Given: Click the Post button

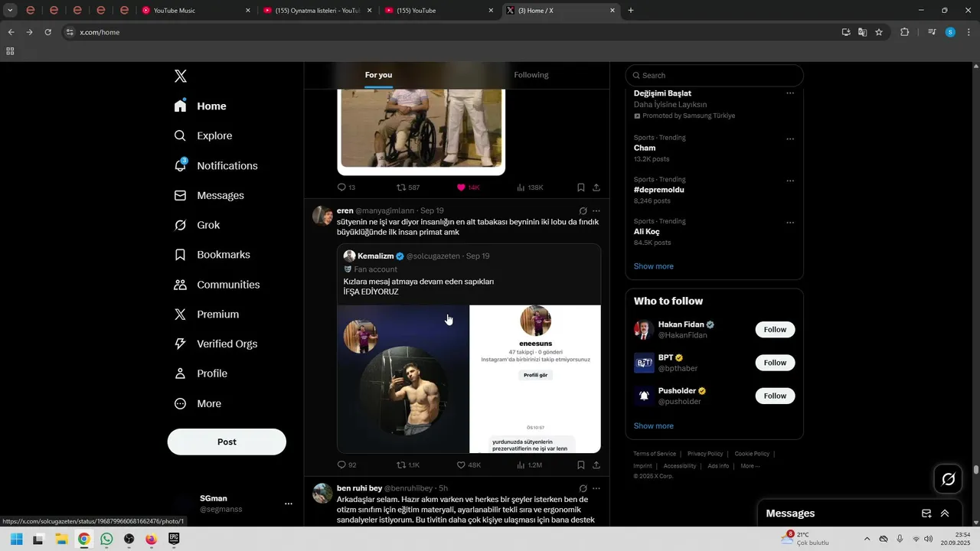Looking at the screenshot, I should tap(227, 442).
